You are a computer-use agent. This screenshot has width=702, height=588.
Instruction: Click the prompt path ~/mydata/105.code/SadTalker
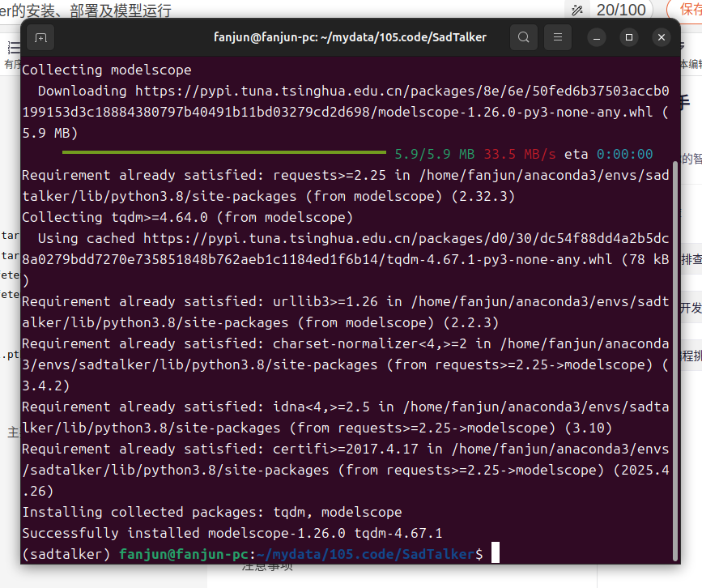coord(365,554)
